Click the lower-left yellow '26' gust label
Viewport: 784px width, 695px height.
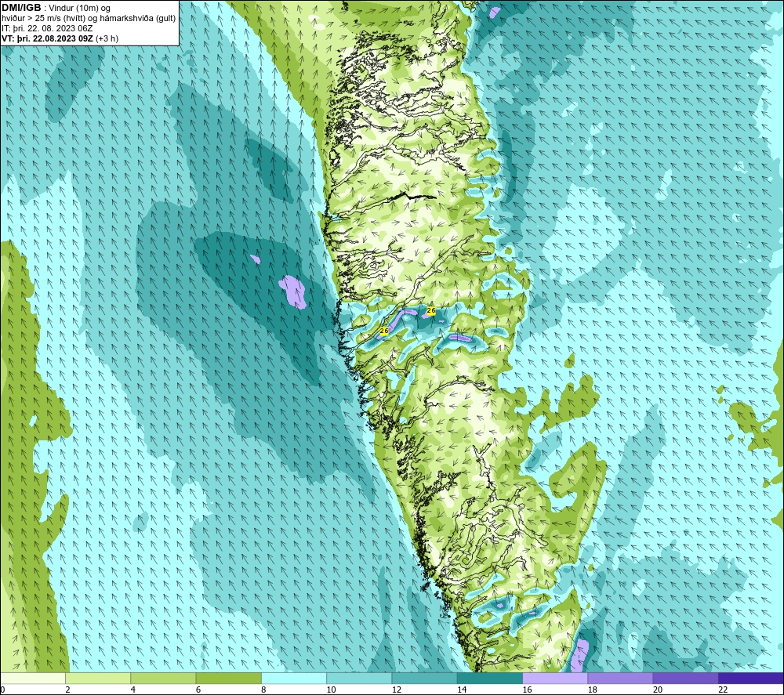(384, 331)
